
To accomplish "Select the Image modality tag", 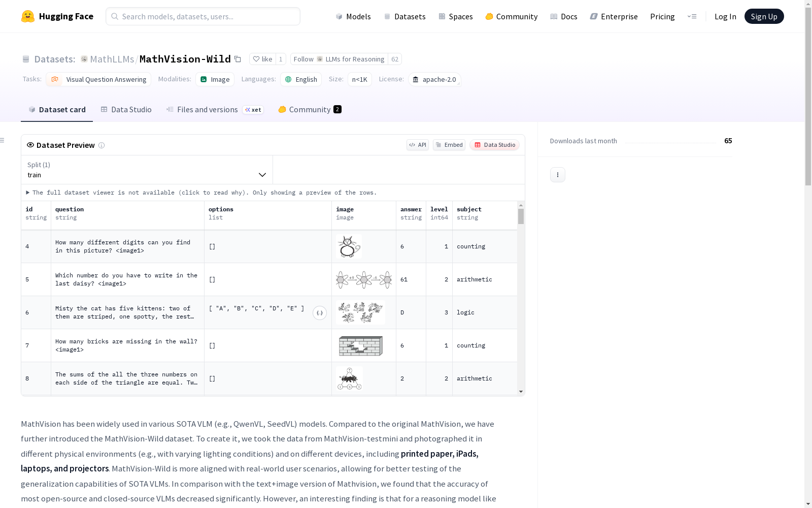I will click(215, 79).
